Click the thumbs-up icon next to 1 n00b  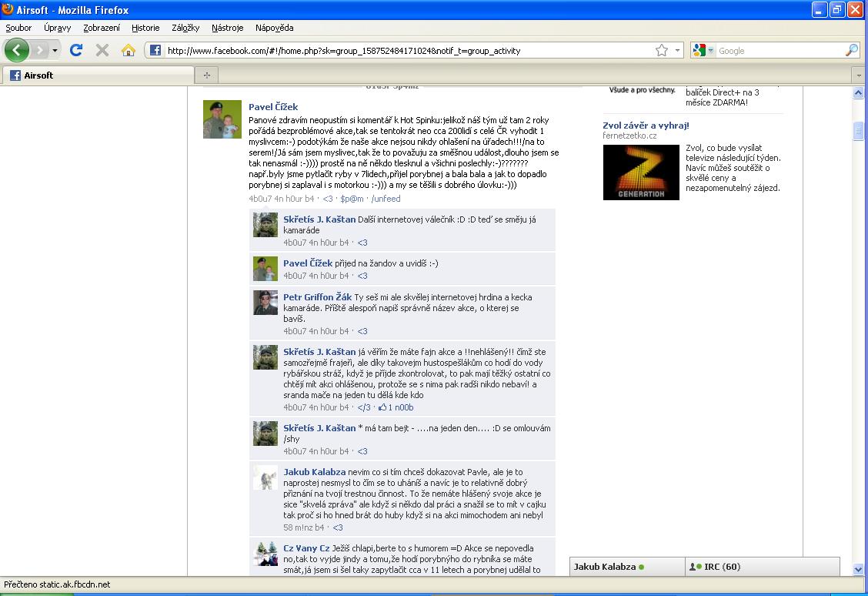click(x=382, y=407)
